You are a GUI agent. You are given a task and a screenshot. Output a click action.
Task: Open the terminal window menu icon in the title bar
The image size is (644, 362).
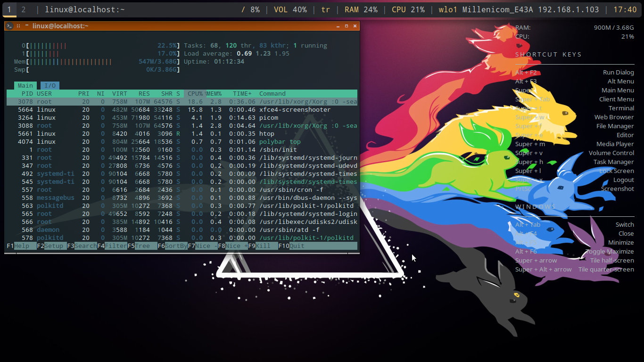(9, 26)
